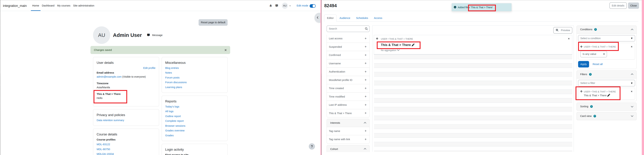Click move handle on report column header
This screenshot has width=644, height=155.
pyautogui.click(x=377, y=39)
